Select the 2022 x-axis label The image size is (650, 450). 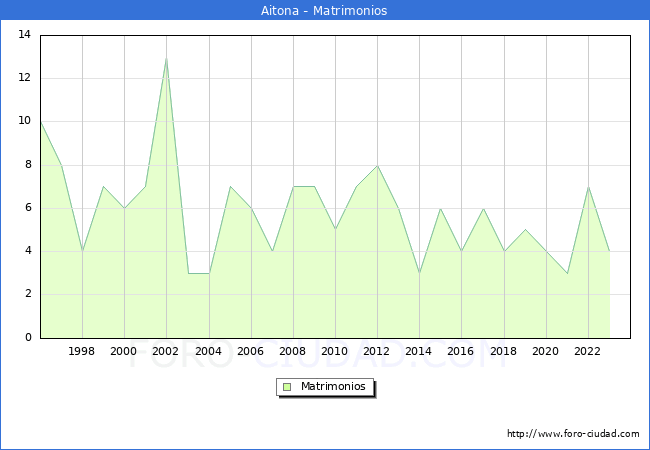pos(587,352)
